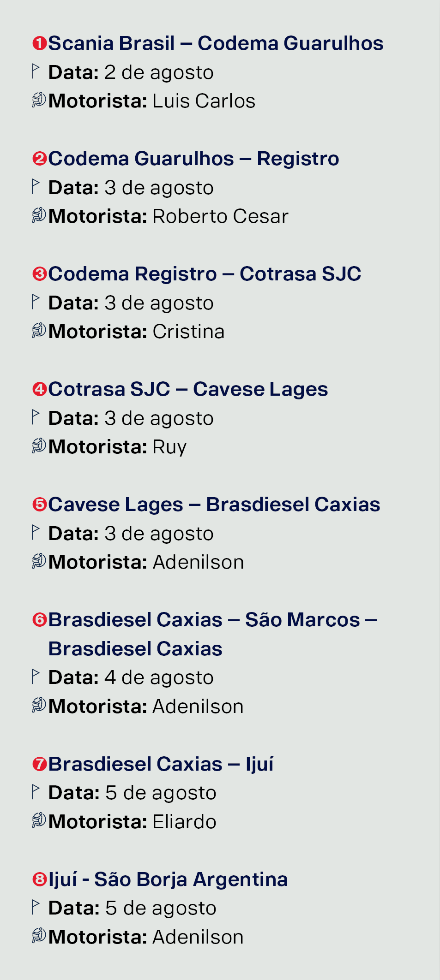440x980 pixels.
Task: Click the Codema Guarulhos – Registro heading
Action: [193, 159]
